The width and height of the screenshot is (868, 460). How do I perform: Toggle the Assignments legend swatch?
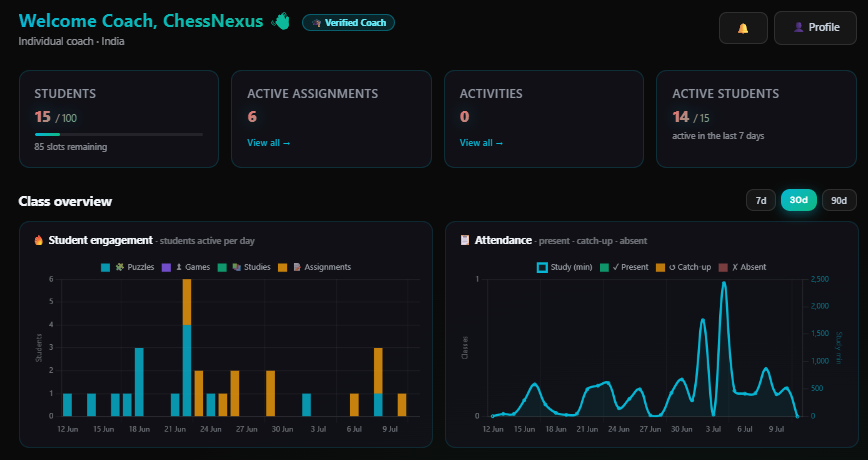(282, 267)
